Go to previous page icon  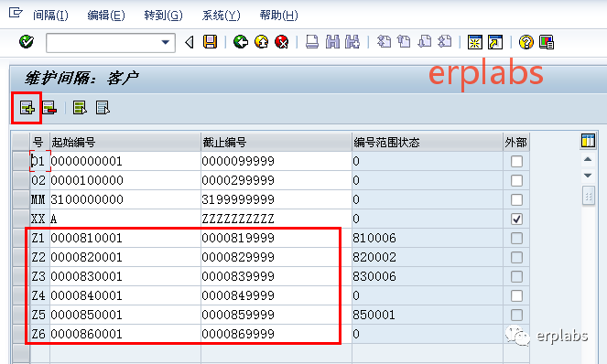coord(404,42)
